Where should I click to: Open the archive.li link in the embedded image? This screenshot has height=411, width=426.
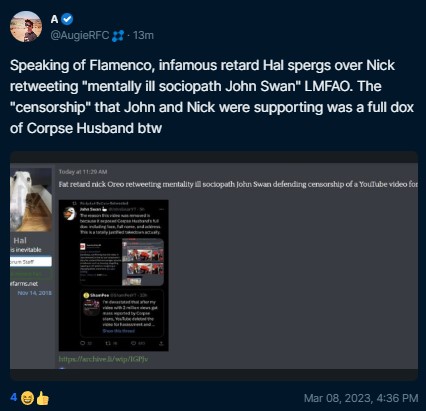(x=103, y=359)
